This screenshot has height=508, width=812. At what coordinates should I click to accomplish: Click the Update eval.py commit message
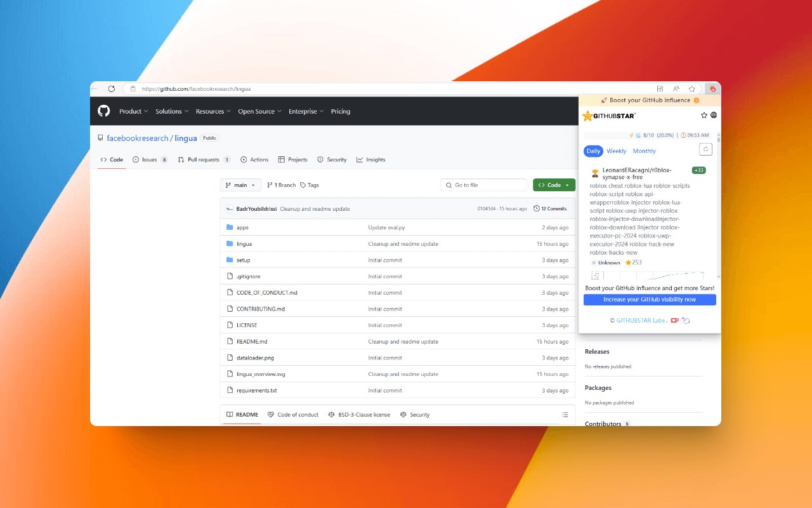387,227
